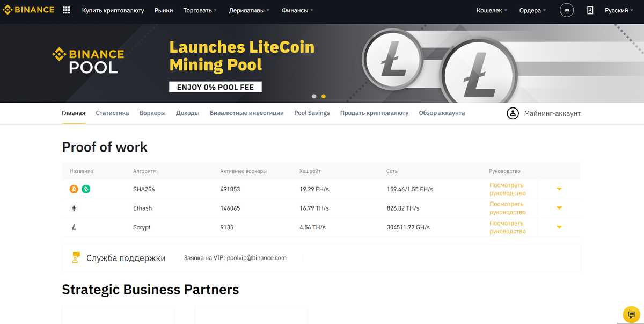Viewport: 644px width, 324px height.
Task: Expand the SHA256 row arrow
Action: pos(559,189)
